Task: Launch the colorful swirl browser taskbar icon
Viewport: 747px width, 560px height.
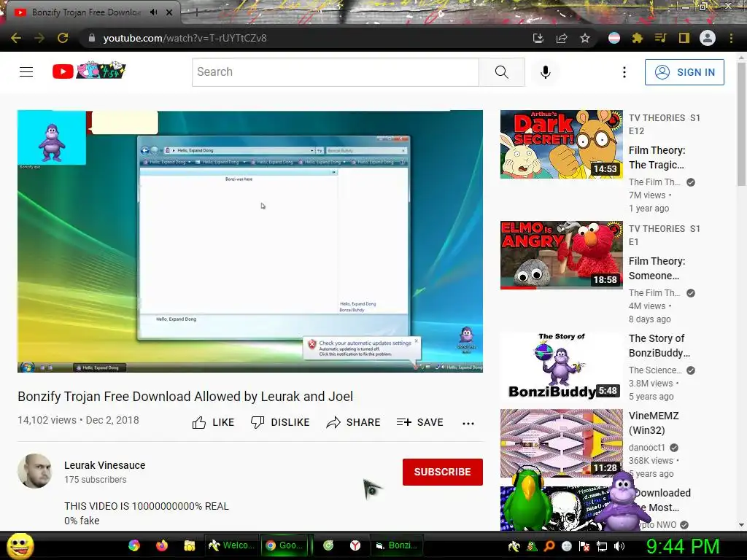Action: (134, 545)
